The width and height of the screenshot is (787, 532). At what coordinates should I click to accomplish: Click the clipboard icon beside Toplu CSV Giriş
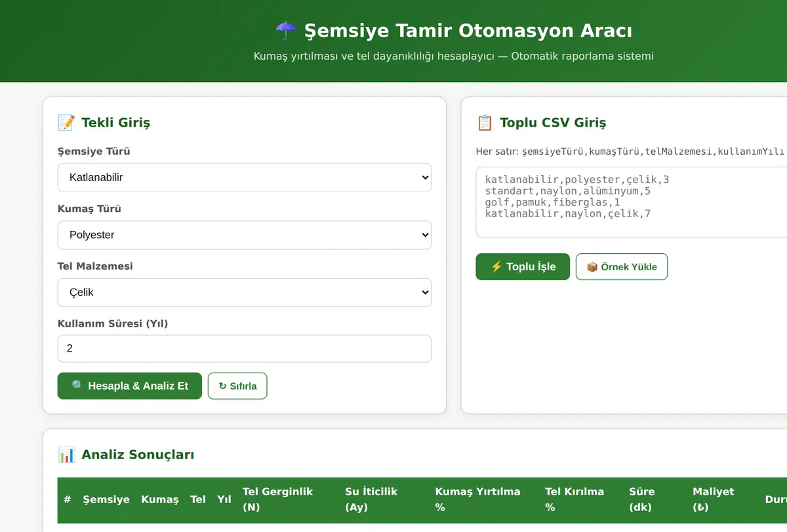pos(485,123)
